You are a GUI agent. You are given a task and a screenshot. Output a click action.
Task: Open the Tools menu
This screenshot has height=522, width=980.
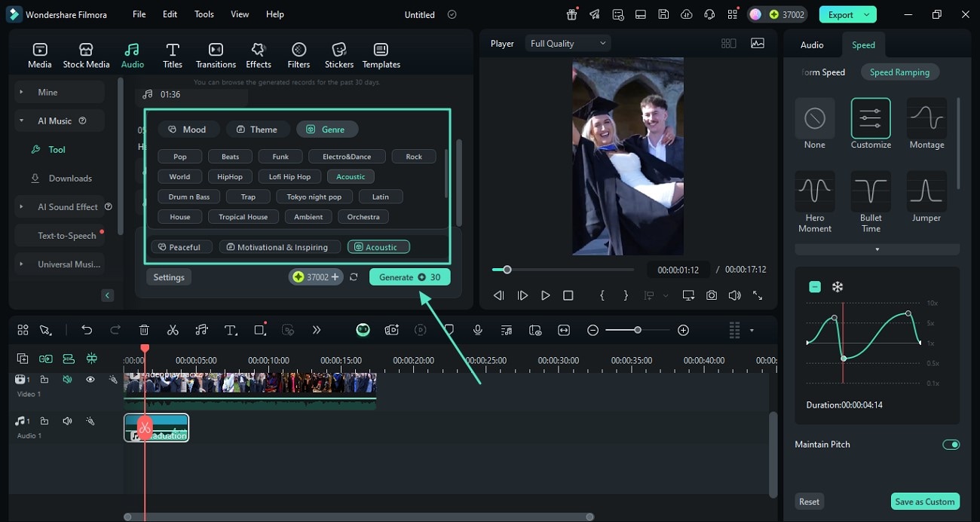(x=204, y=14)
